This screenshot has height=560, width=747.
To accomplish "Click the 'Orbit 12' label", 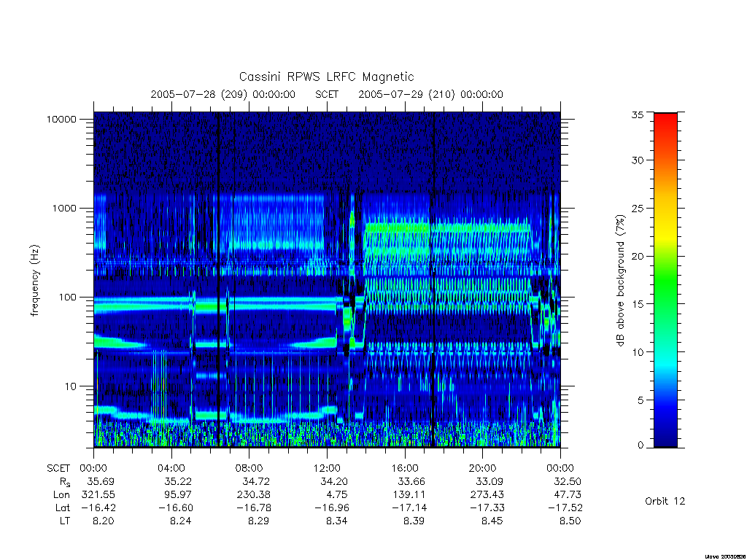I will click(x=665, y=502).
